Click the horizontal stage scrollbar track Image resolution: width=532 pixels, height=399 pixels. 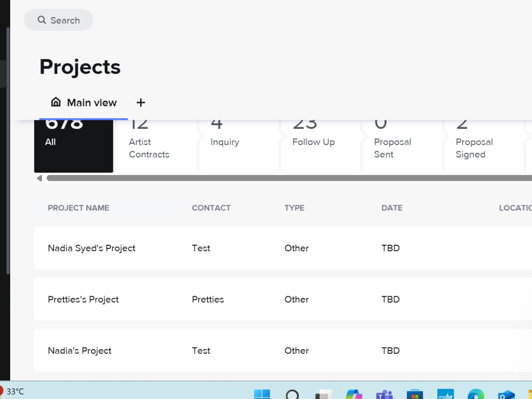tap(289, 178)
